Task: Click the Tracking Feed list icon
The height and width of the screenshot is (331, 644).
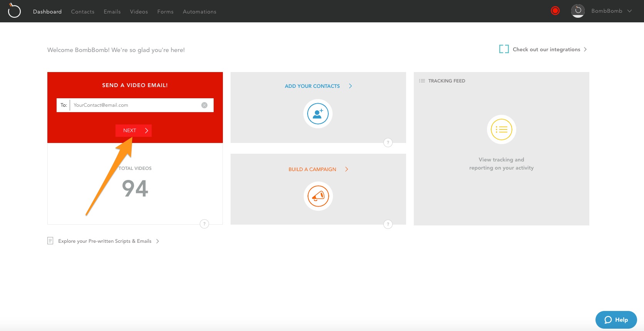Action: pyautogui.click(x=422, y=81)
